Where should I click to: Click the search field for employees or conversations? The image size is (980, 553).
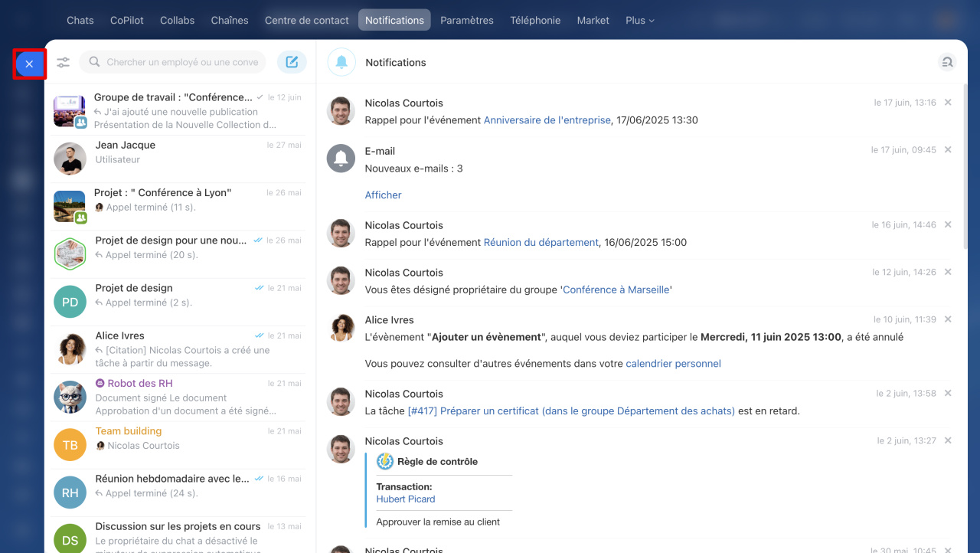(x=173, y=62)
